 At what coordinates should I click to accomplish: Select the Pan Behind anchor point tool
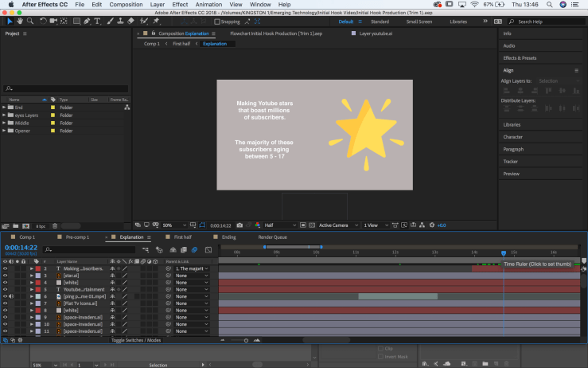coord(64,22)
